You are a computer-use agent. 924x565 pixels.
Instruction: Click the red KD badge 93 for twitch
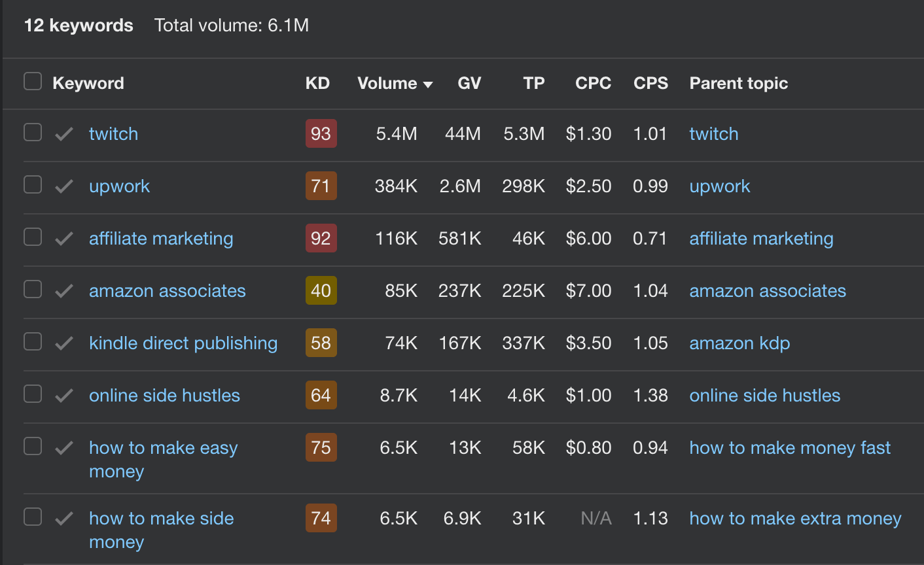[x=321, y=133]
